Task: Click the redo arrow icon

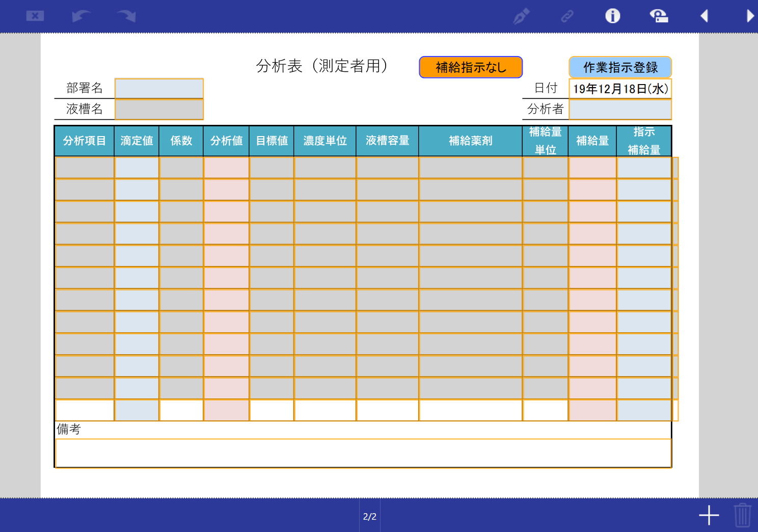Action: pos(126,16)
